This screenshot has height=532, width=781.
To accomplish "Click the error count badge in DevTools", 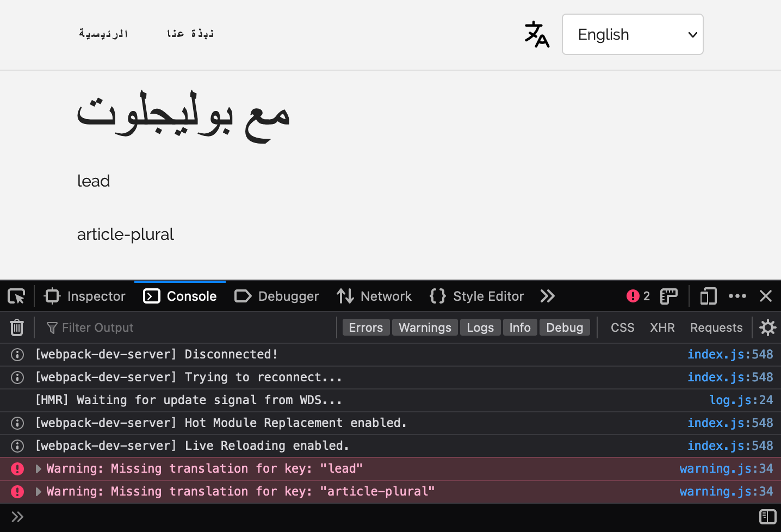I will 638,296.
